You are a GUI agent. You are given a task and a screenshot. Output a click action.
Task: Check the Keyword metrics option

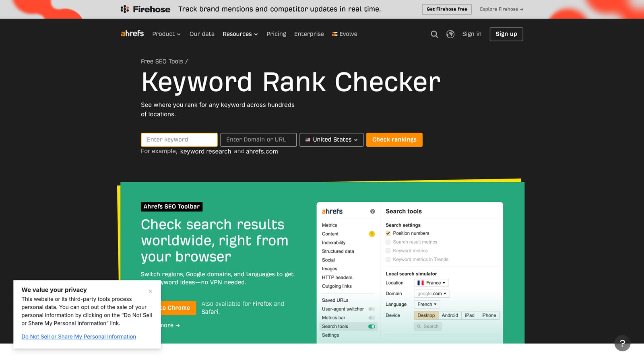pos(388,251)
